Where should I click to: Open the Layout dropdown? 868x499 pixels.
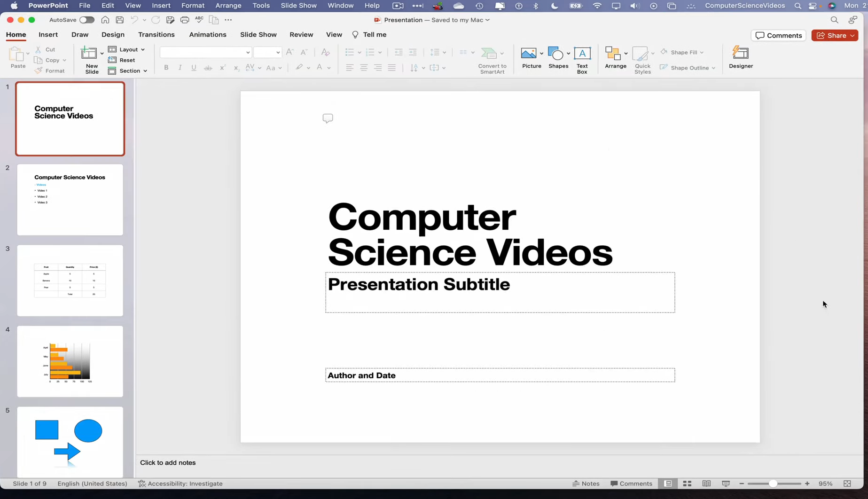point(126,49)
